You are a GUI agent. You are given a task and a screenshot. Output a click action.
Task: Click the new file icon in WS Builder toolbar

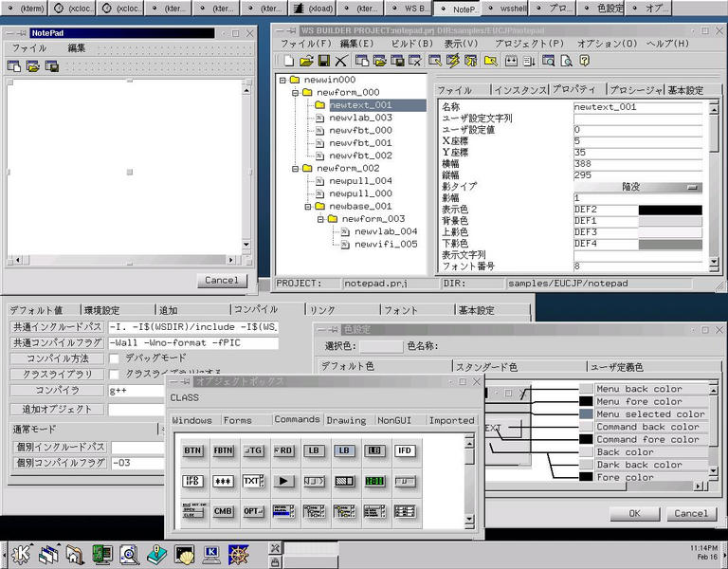pyautogui.click(x=288, y=61)
